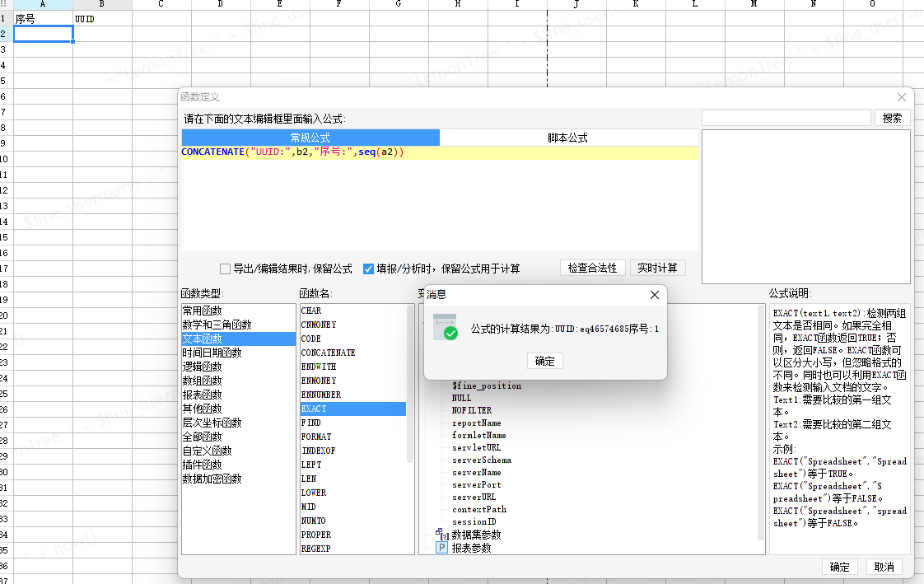
Task: Confirm the 函数定义 dialog with 确定
Action: pos(840,567)
